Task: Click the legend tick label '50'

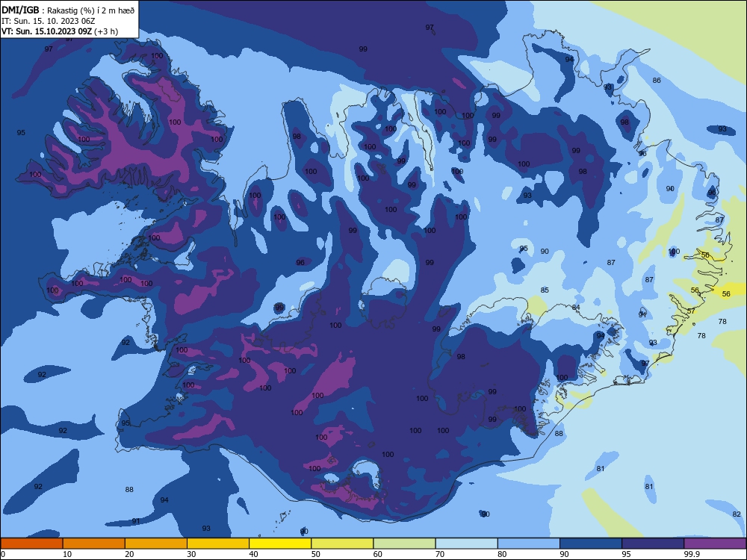Action: click(x=315, y=554)
